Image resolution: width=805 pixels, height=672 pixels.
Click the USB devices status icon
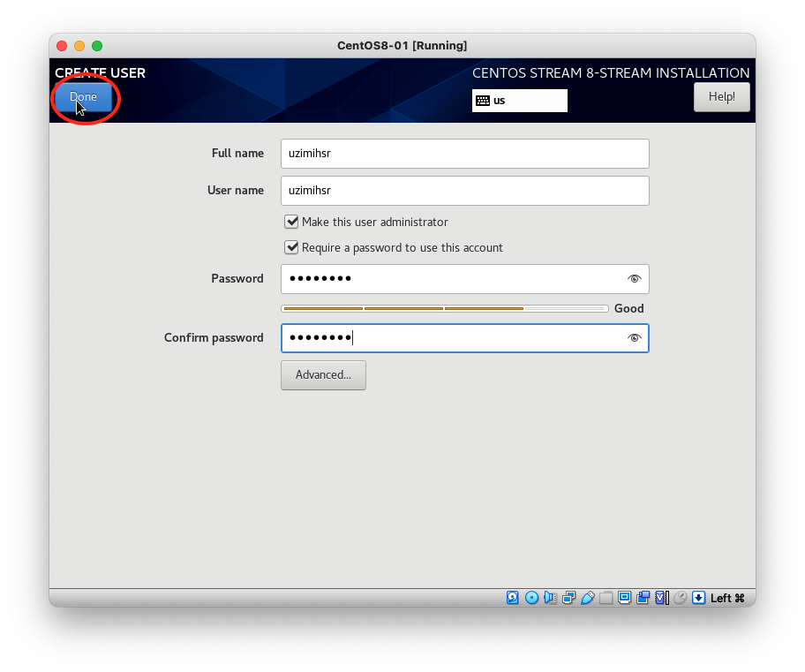(x=587, y=598)
